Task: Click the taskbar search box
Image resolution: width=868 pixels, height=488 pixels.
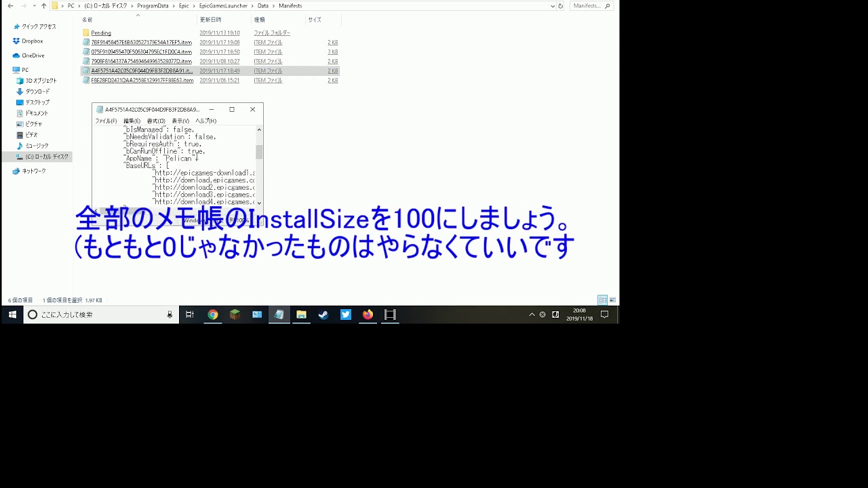Action: pos(100,314)
